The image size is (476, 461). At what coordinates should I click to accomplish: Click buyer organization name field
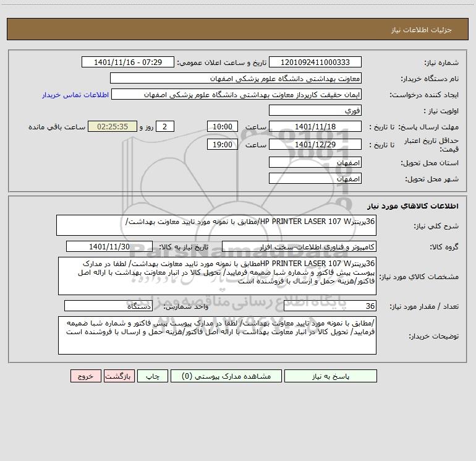[236, 78]
